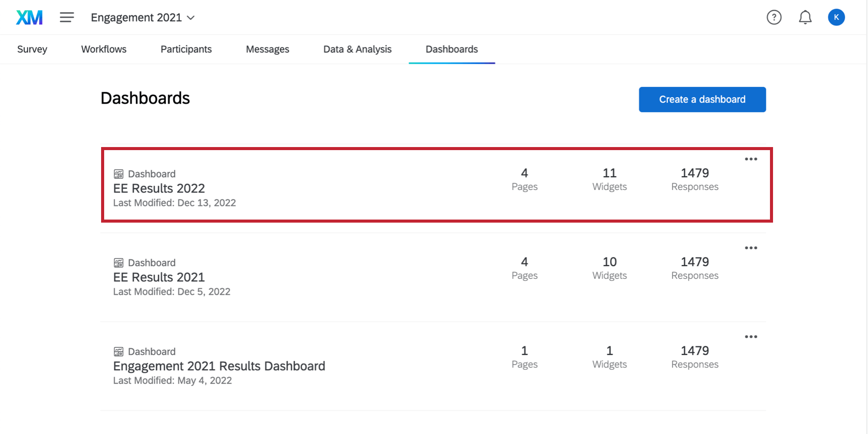Viewport: 868px width, 434px height.
Task: Open the EE Results 2022 dashboard
Action: click(159, 188)
